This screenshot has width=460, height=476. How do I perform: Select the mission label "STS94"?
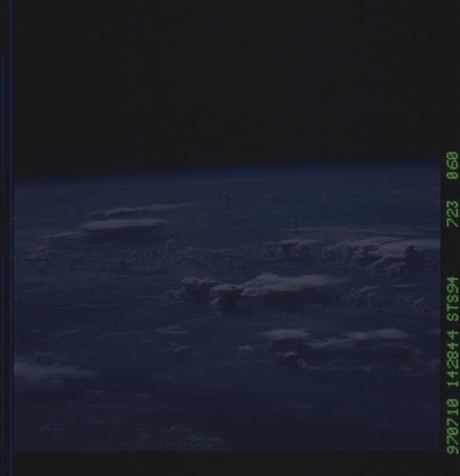pyautogui.click(x=452, y=299)
